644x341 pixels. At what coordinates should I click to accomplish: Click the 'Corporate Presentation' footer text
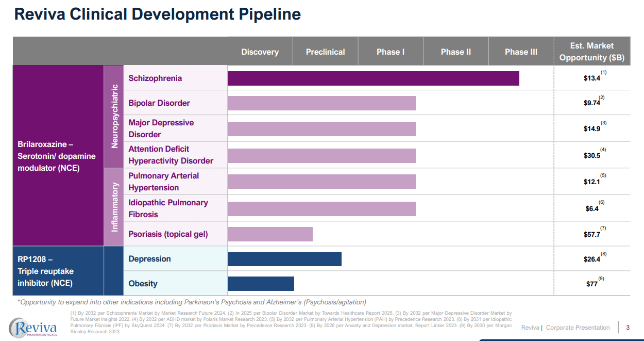(578, 328)
